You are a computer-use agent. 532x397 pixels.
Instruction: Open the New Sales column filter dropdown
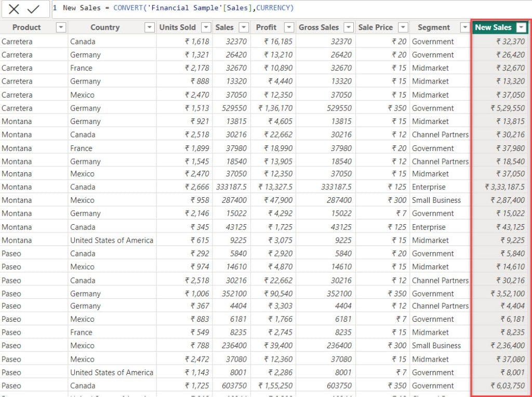pyautogui.click(x=521, y=28)
